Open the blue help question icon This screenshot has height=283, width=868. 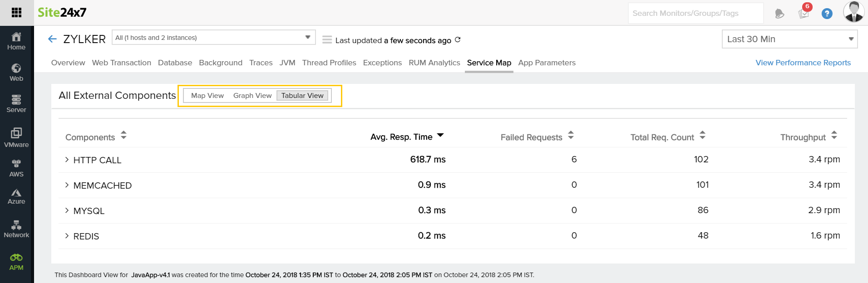tap(827, 14)
